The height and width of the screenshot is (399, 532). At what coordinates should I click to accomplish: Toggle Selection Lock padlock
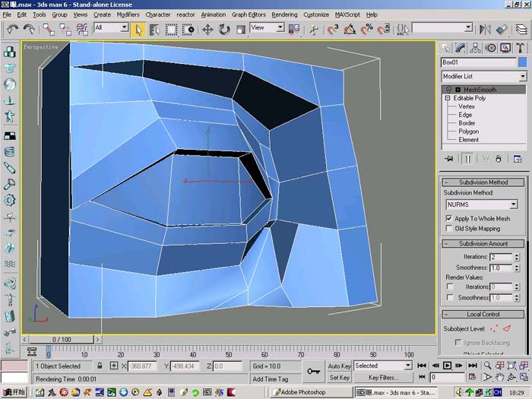[x=100, y=366]
